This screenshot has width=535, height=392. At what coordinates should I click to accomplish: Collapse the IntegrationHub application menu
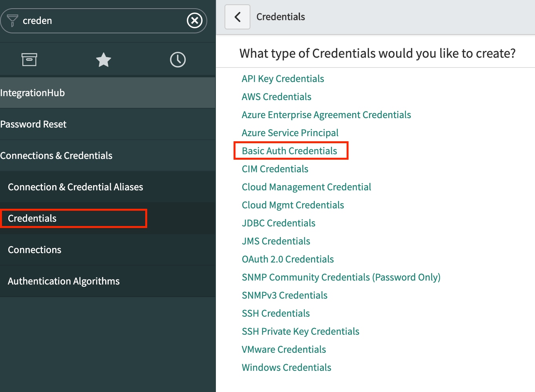coord(33,93)
